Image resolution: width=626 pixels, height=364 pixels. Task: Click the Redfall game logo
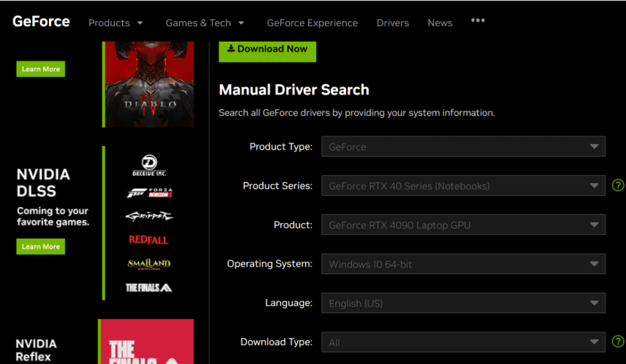tap(149, 239)
